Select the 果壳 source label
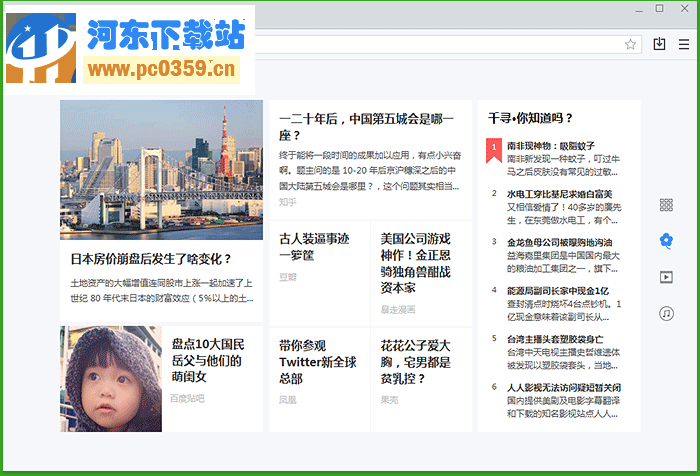Screen dimensions: 700x476 pyautogui.click(x=389, y=400)
